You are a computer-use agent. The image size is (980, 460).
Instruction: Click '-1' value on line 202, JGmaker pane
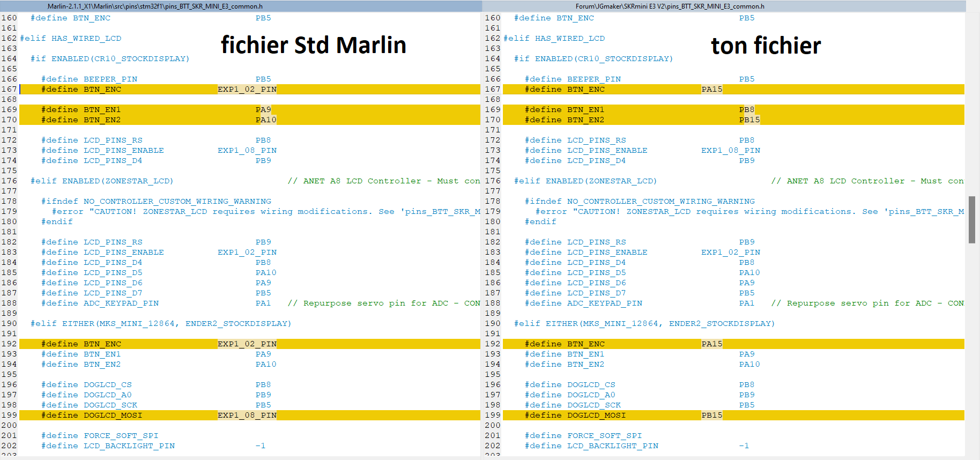[744, 446]
